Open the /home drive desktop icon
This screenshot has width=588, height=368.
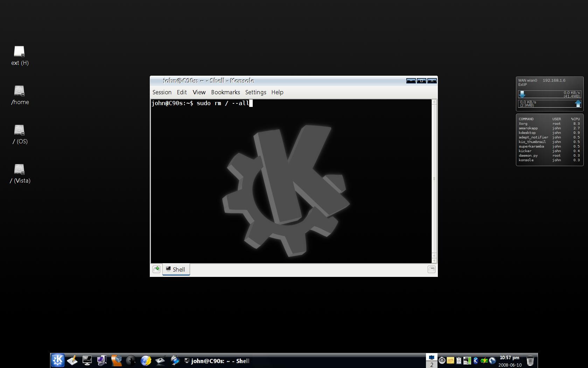click(20, 95)
